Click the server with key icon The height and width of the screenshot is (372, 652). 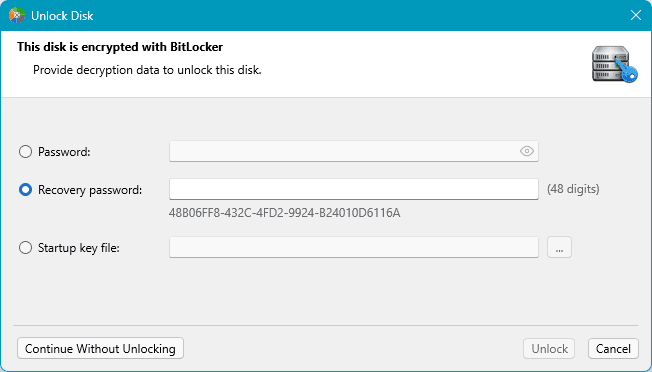pos(615,64)
